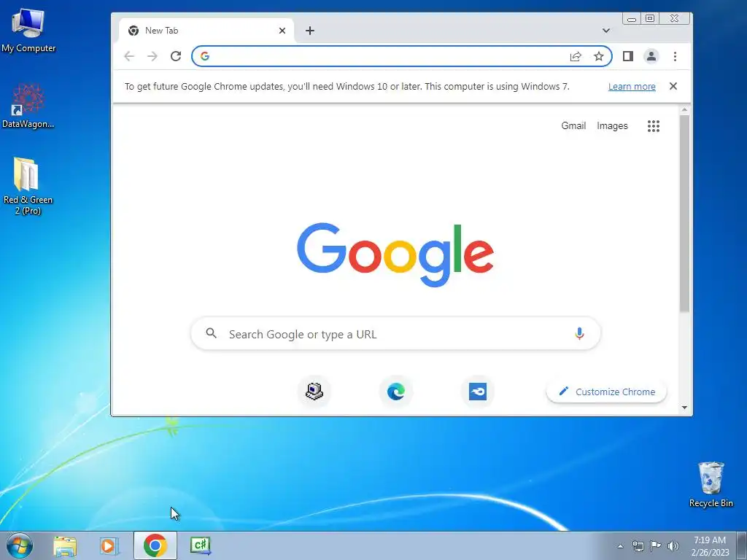Share this page via the share icon
This screenshot has width=747, height=560.
point(576,56)
